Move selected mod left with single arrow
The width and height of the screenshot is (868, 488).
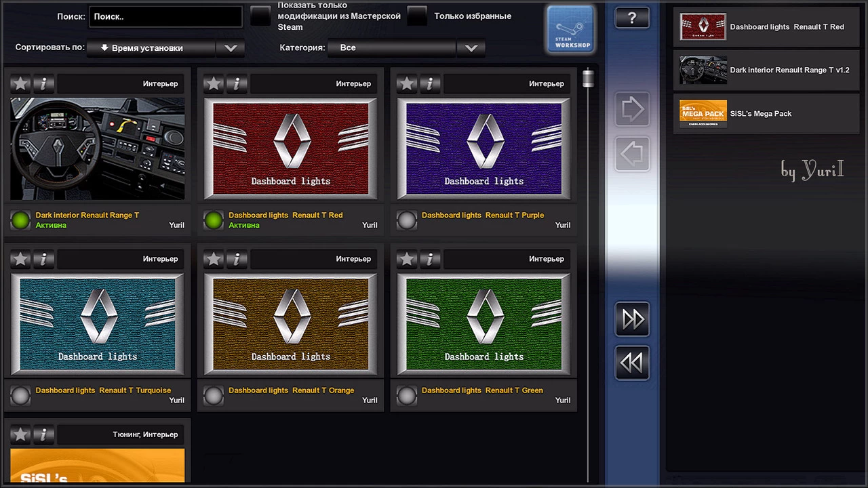click(x=632, y=154)
